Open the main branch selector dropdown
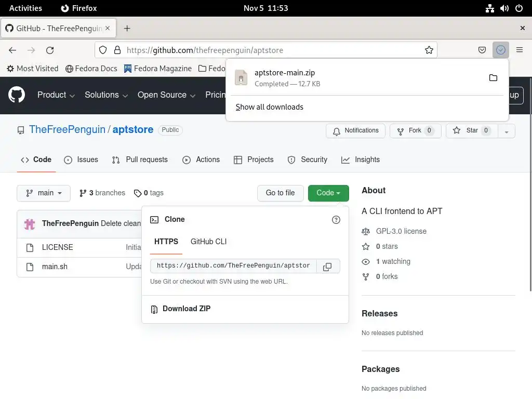 [44, 193]
